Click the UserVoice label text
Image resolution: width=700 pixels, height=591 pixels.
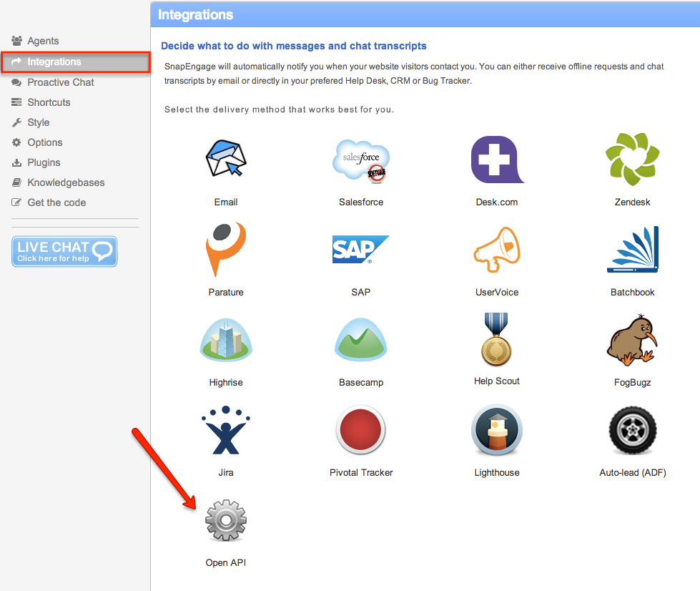[x=497, y=292]
